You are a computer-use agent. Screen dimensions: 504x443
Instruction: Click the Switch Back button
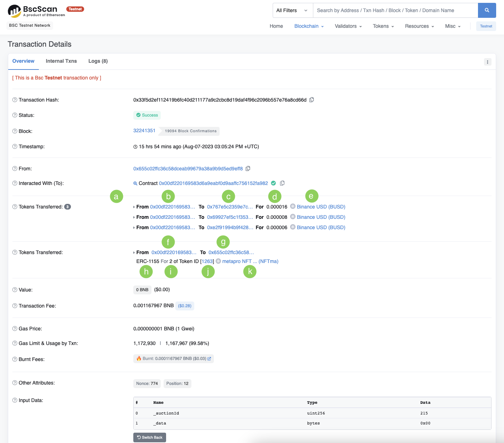coord(150,437)
